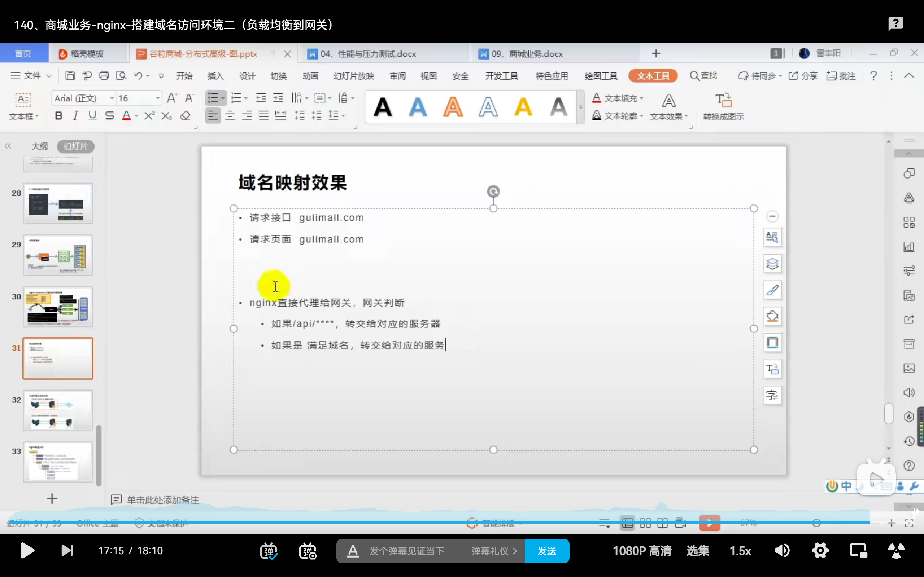The height and width of the screenshot is (577, 924).
Task: Open the text fill dropdown
Action: coord(642,98)
